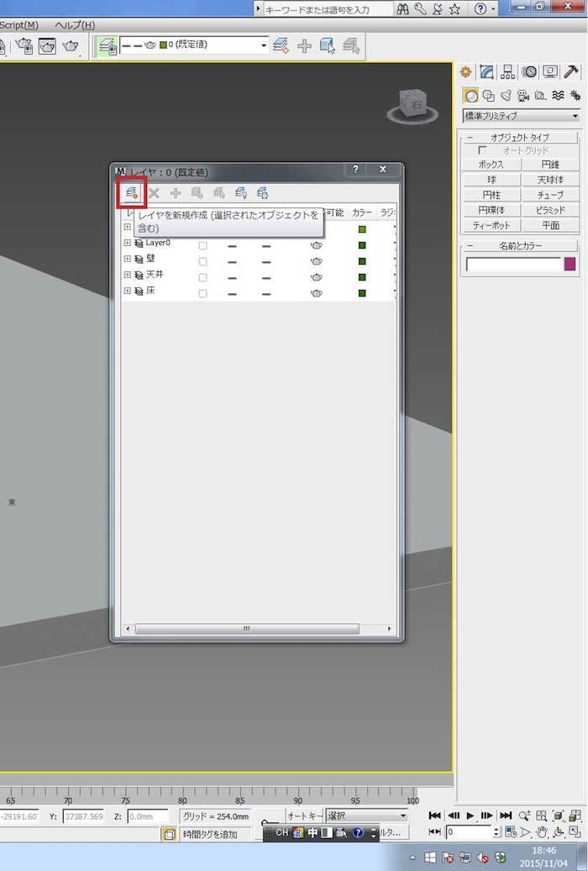
Task: Click the ボックス primitive button
Action: [x=491, y=165]
